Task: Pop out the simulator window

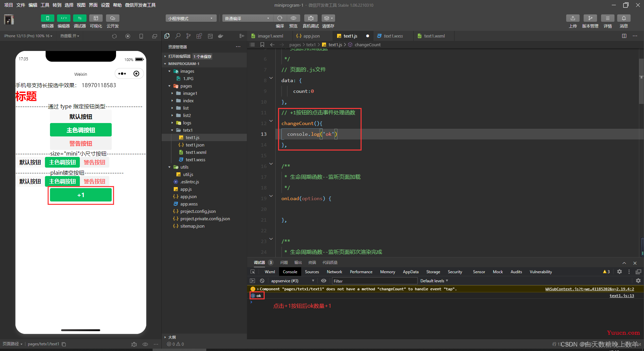Action: point(154,36)
